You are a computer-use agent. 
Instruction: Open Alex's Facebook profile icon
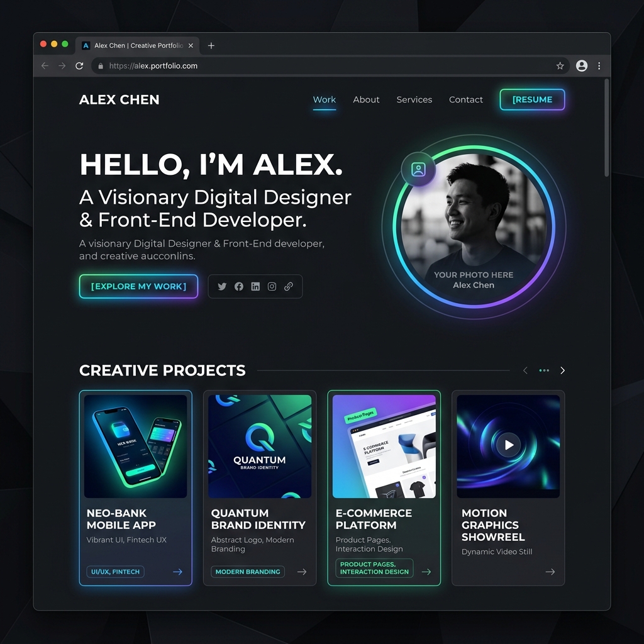click(x=238, y=286)
